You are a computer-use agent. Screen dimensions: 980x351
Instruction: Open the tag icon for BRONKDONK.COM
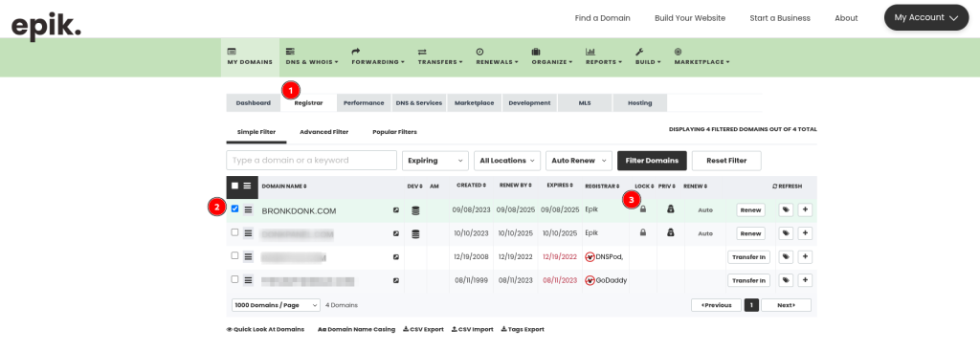786,209
